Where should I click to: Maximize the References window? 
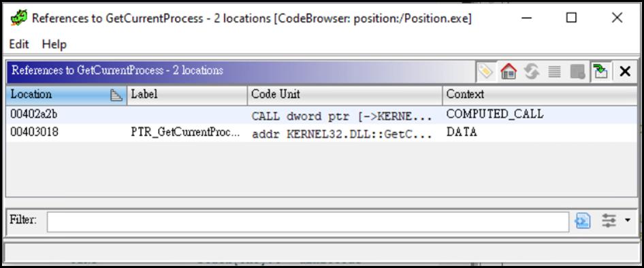point(571,18)
